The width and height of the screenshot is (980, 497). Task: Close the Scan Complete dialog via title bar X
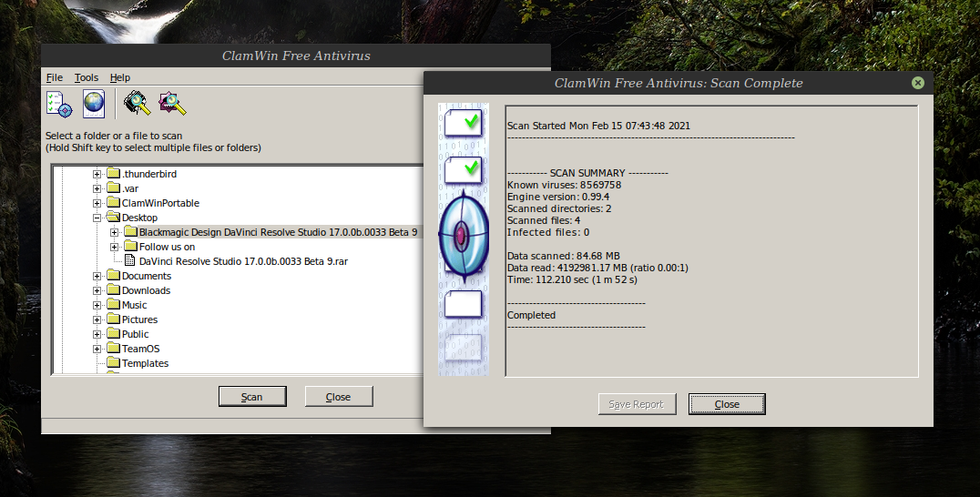(917, 83)
